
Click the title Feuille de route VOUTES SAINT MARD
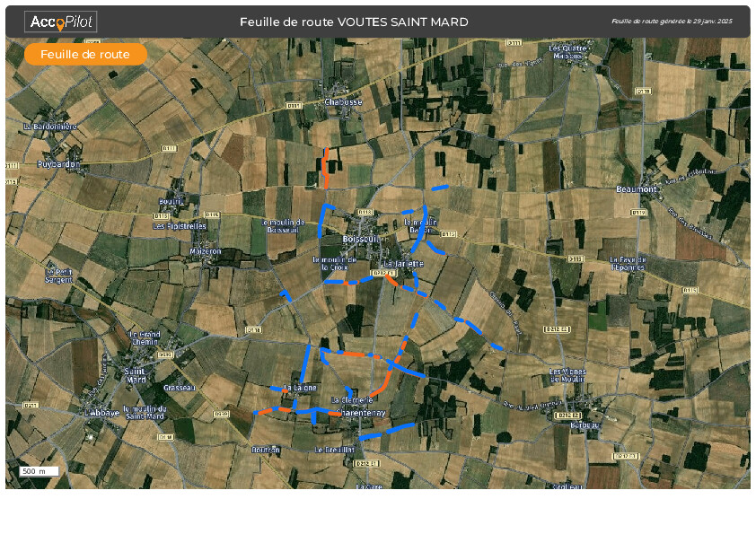pos(354,22)
